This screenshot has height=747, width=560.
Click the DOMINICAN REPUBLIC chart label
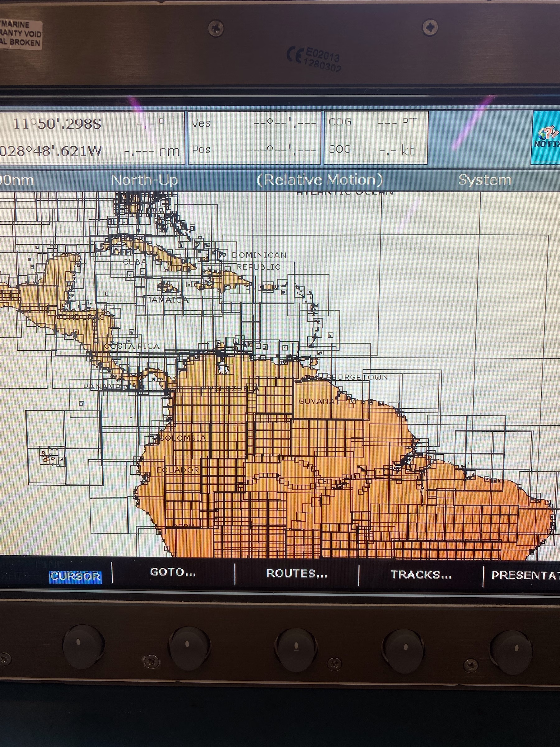(259, 261)
